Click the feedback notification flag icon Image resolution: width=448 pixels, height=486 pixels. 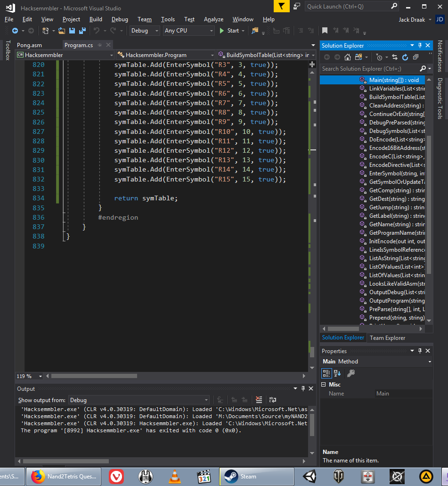(281, 6)
